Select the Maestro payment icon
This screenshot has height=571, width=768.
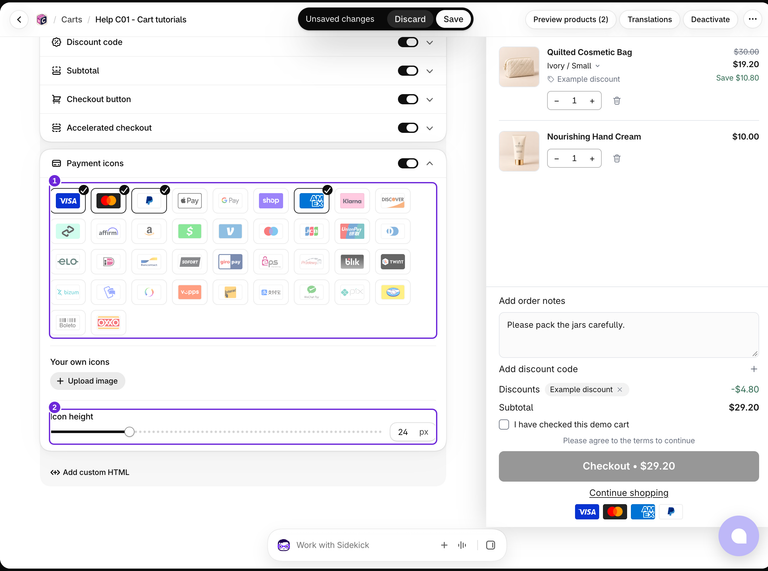click(x=271, y=231)
